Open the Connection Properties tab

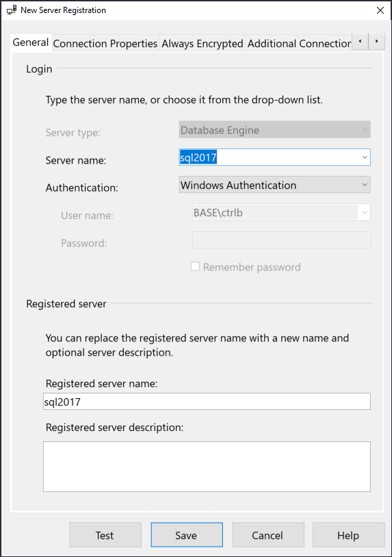tap(105, 43)
